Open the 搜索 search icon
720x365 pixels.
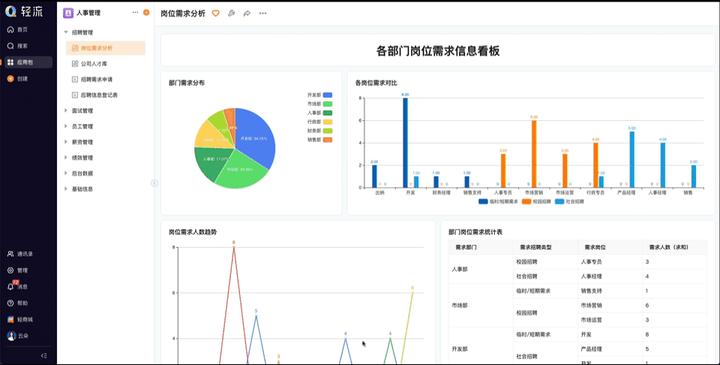(11, 46)
